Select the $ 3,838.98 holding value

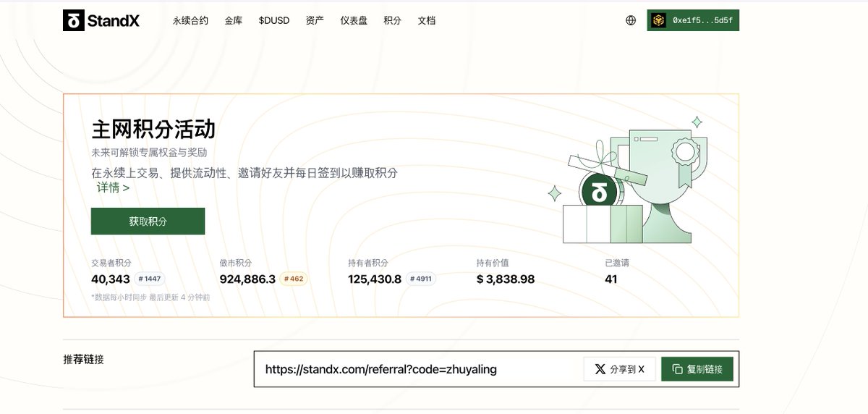(x=506, y=279)
